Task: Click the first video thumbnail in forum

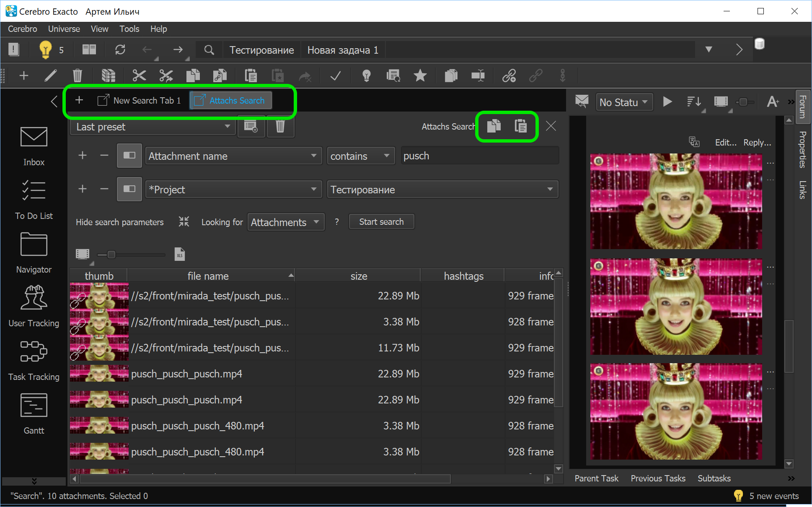Action: tap(676, 201)
